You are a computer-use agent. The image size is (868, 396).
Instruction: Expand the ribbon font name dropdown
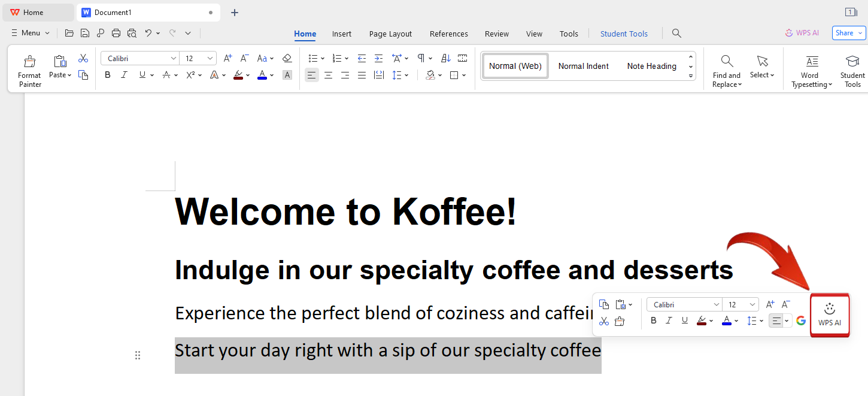[x=173, y=58]
